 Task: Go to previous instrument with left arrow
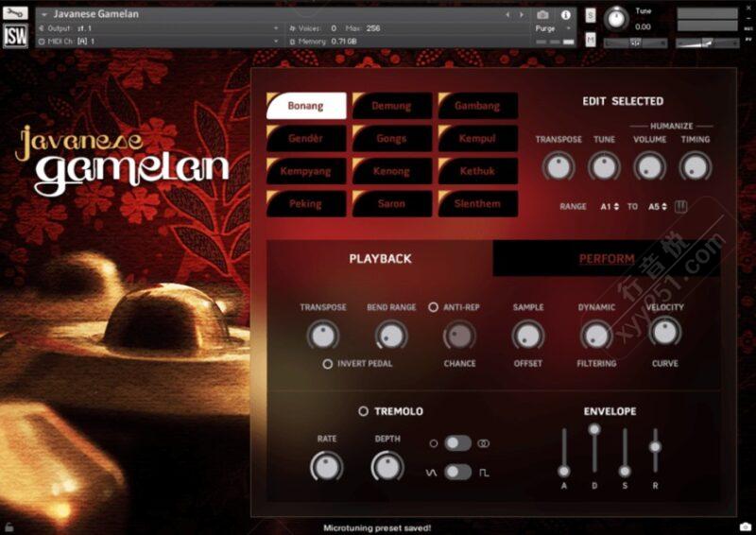(x=507, y=15)
